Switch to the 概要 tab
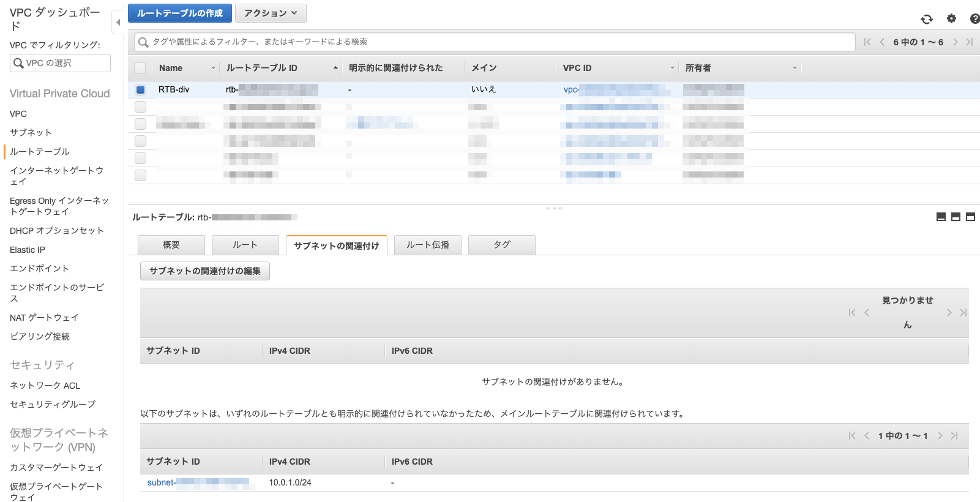Image resolution: width=980 pixels, height=502 pixels. [171, 245]
